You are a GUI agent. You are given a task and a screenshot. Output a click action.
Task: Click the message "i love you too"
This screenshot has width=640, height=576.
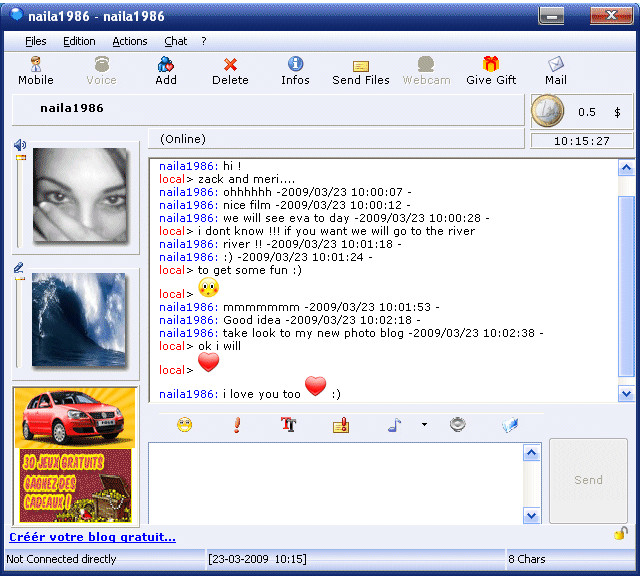tap(262, 394)
